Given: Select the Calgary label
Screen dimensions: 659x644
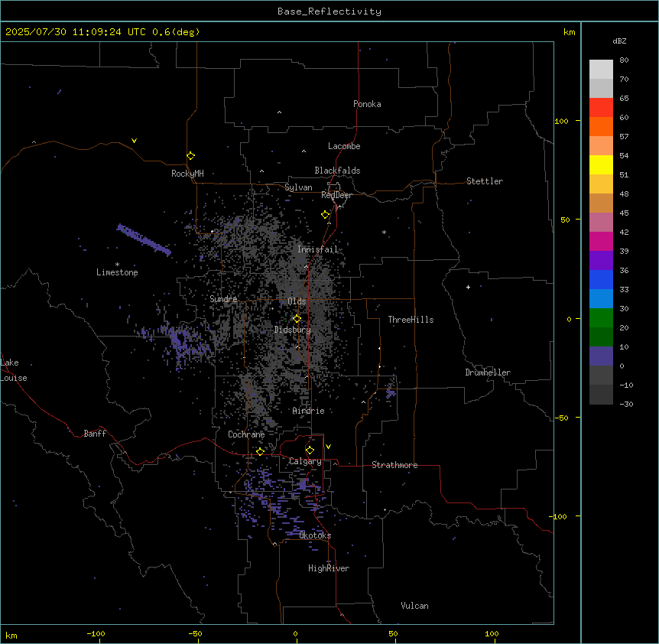Looking at the screenshot, I should tap(305, 461).
